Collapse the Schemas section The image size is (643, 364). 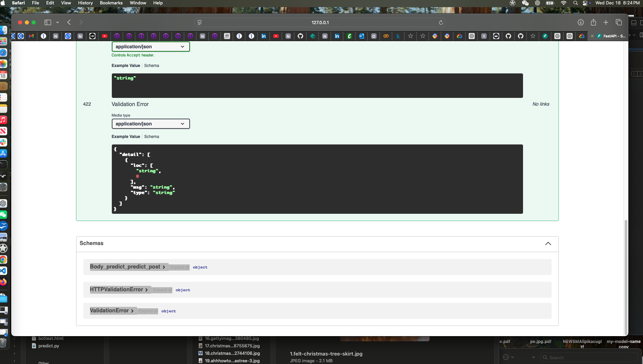pos(548,244)
